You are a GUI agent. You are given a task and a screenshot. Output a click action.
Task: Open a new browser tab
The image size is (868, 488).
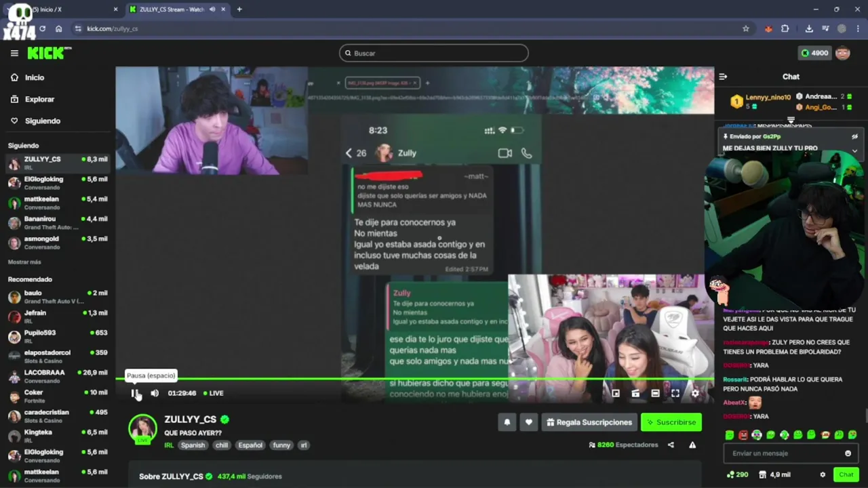click(239, 9)
